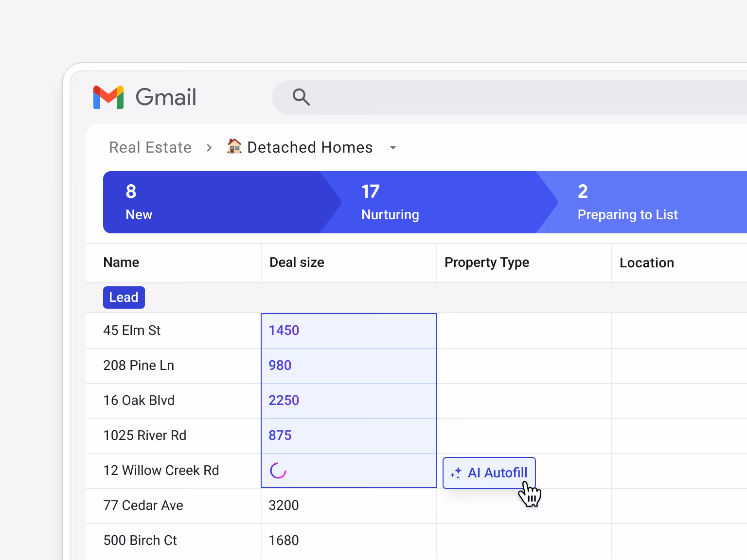Click the Location cell for 1025 River Rd
747x560 pixels.
pyautogui.click(x=679, y=436)
